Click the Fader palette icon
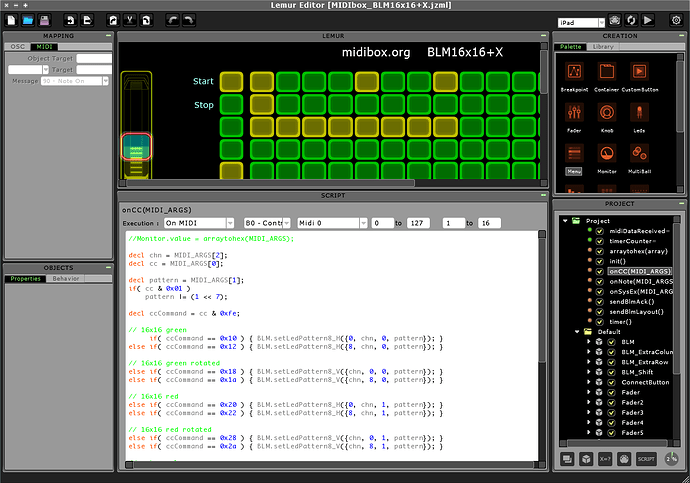 pyautogui.click(x=575, y=113)
